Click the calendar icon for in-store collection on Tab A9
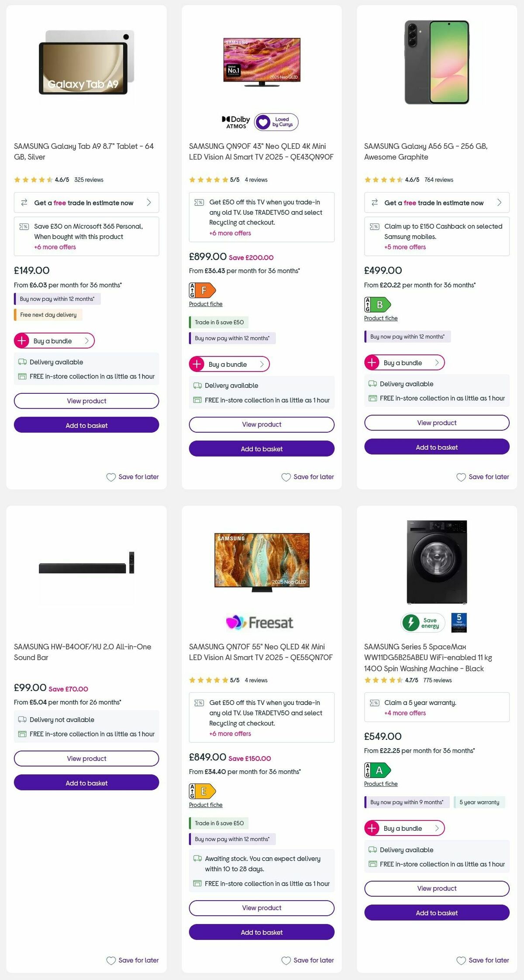Viewport: 524px width, 980px height. pyautogui.click(x=21, y=376)
